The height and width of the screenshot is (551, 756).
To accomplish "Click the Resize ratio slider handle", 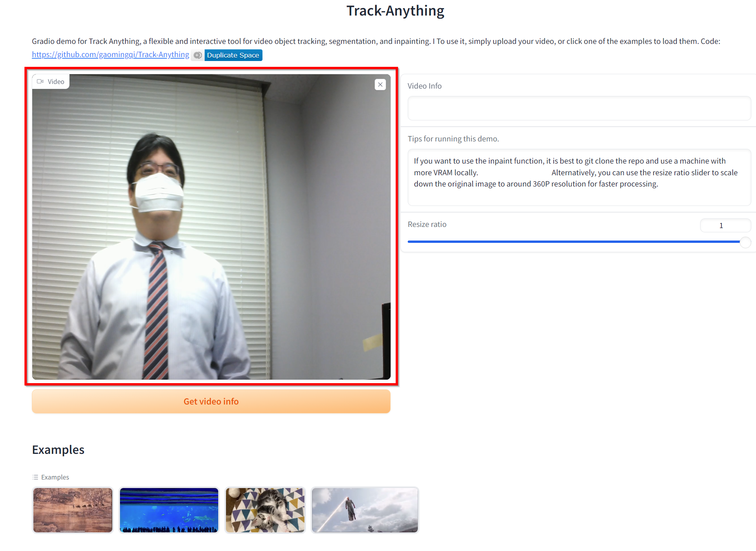I will [x=745, y=242].
